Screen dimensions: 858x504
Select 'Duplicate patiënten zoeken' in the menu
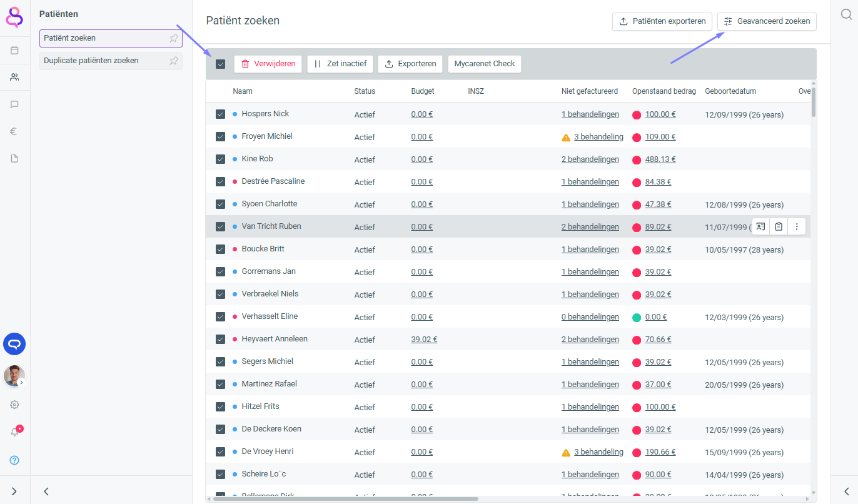(x=91, y=61)
